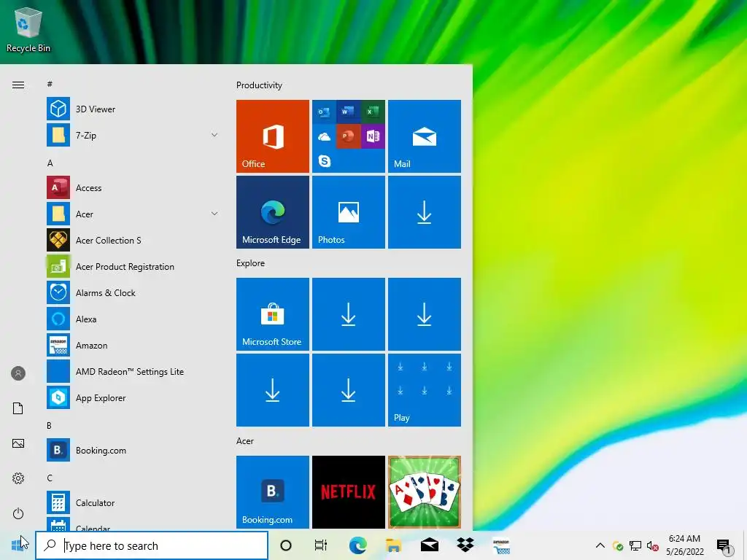Open OneNote in the Office apps tile
Viewport: 747px width, 560px height.
(373, 136)
